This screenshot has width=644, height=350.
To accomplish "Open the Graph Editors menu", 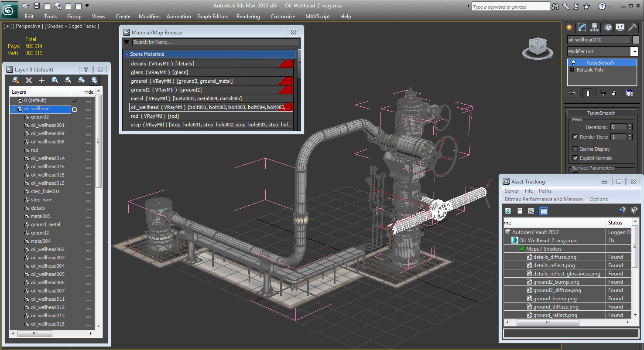I will [212, 17].
